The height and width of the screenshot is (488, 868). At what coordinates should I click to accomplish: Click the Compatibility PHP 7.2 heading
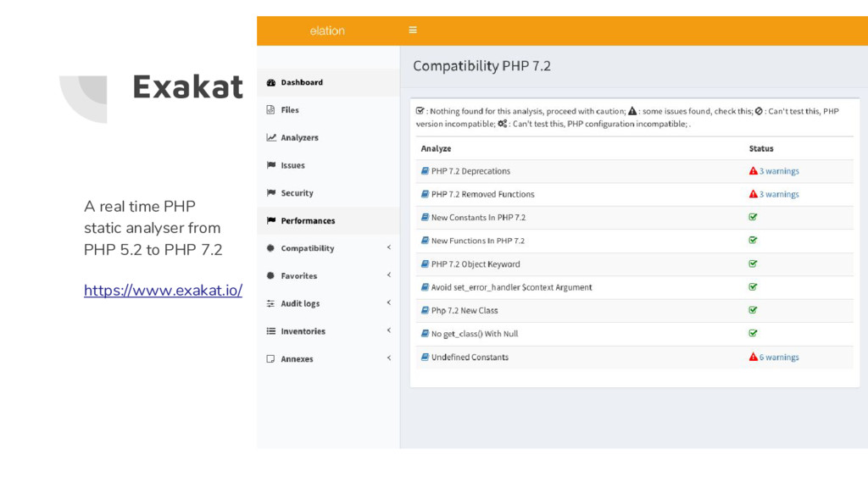[481, 66]
